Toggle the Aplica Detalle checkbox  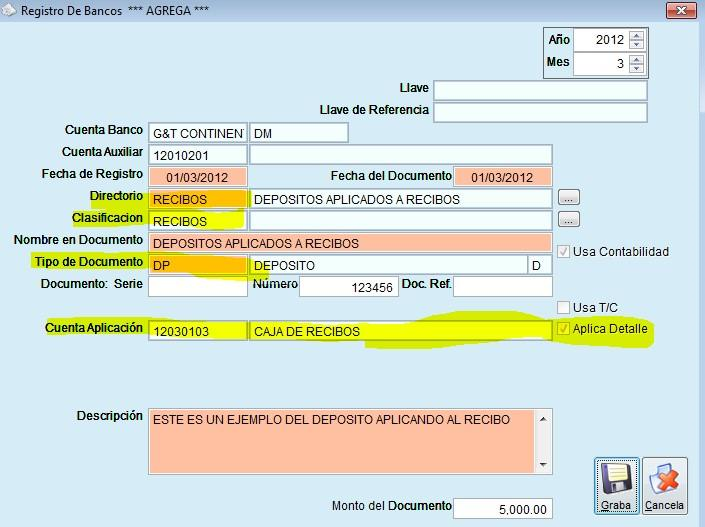pyautogui.click(x=563, y=328)
